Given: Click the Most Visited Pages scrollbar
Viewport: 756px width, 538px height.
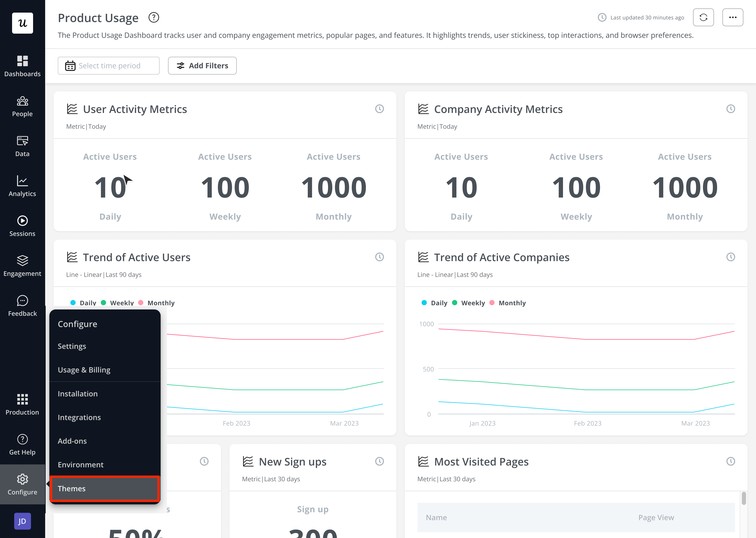Looking at the screenshot, I should (744, 498).
